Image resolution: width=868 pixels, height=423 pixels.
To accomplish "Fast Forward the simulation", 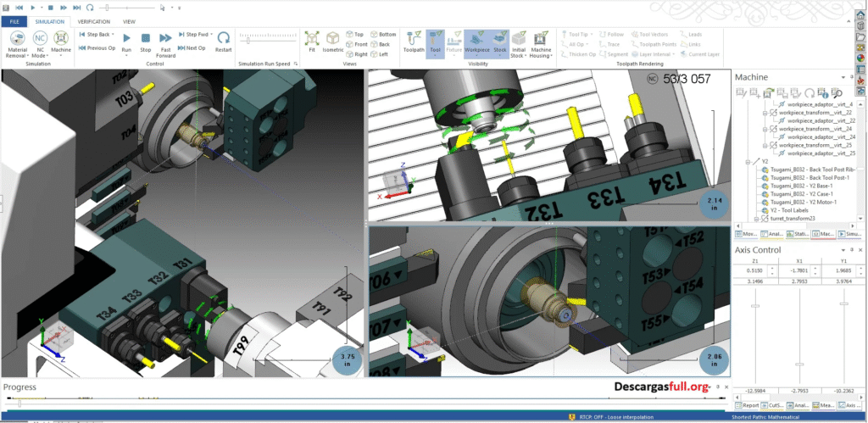I will point(165,45).
